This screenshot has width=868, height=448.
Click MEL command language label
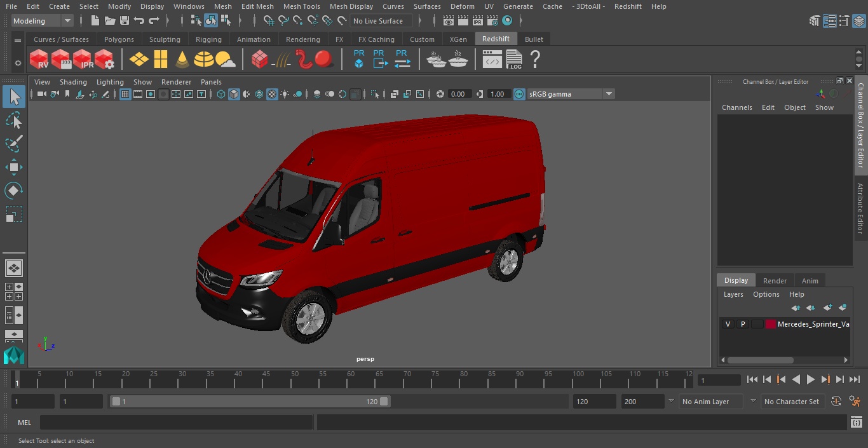25,423
